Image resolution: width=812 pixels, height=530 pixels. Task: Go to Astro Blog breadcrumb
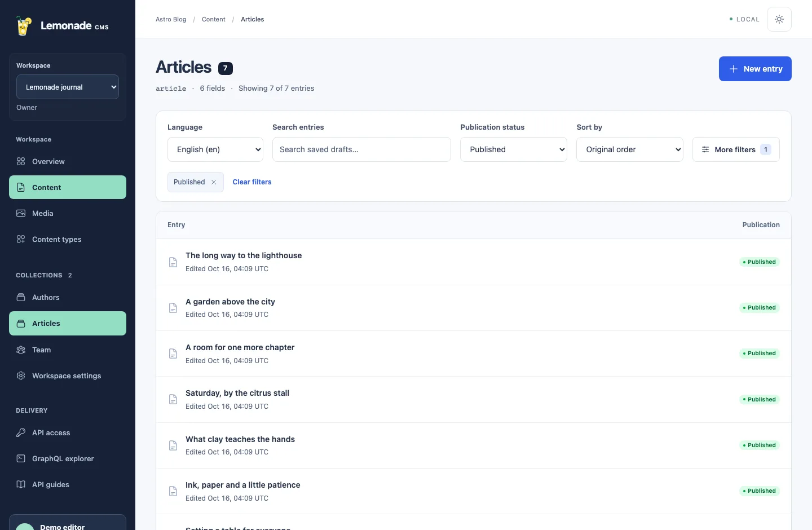171,19
